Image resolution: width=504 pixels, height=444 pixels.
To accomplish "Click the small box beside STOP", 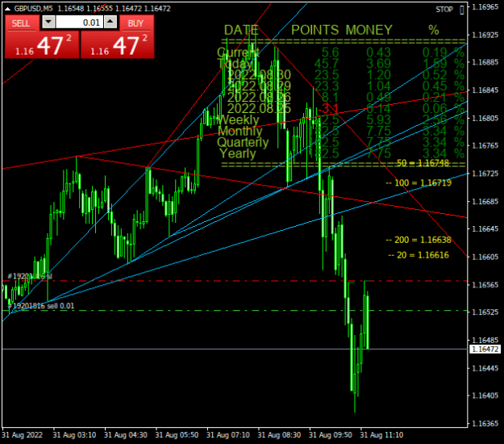I will pos(462,10).
